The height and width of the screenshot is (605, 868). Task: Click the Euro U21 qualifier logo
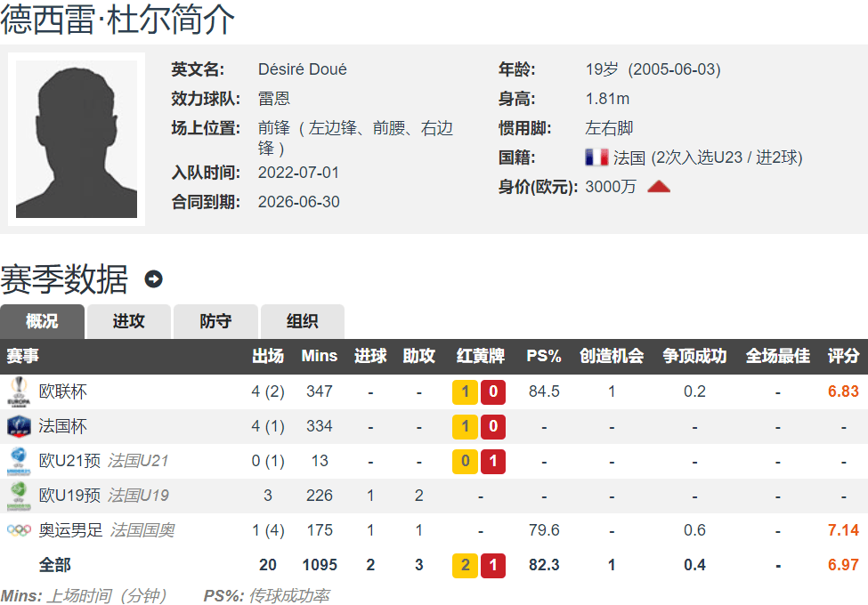[19, 461]
